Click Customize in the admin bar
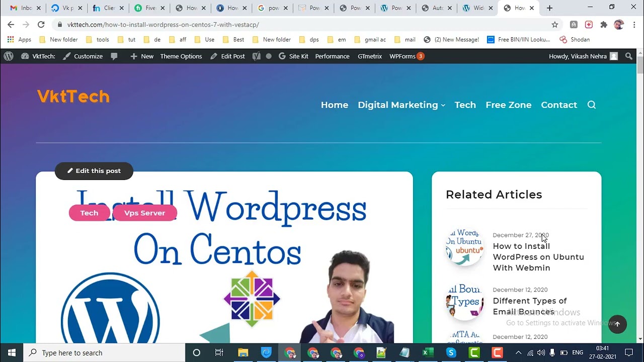This screenshot has width=644, height=362. [83, 56]
